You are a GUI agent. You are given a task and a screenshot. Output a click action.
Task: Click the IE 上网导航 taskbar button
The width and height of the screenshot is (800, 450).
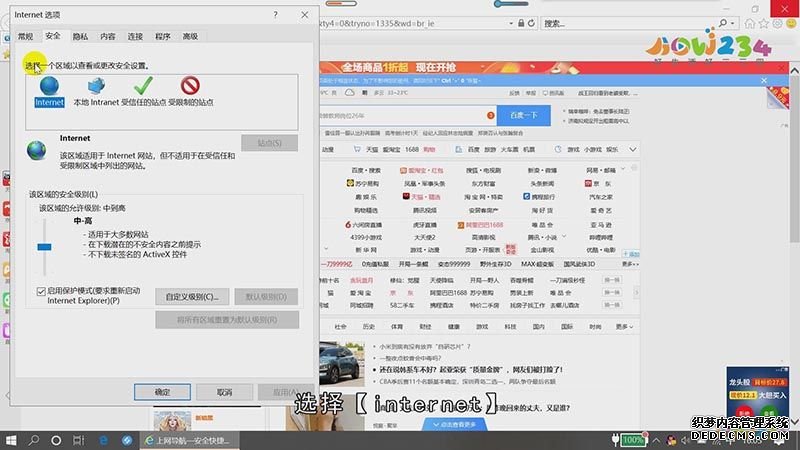coord(187,440)
